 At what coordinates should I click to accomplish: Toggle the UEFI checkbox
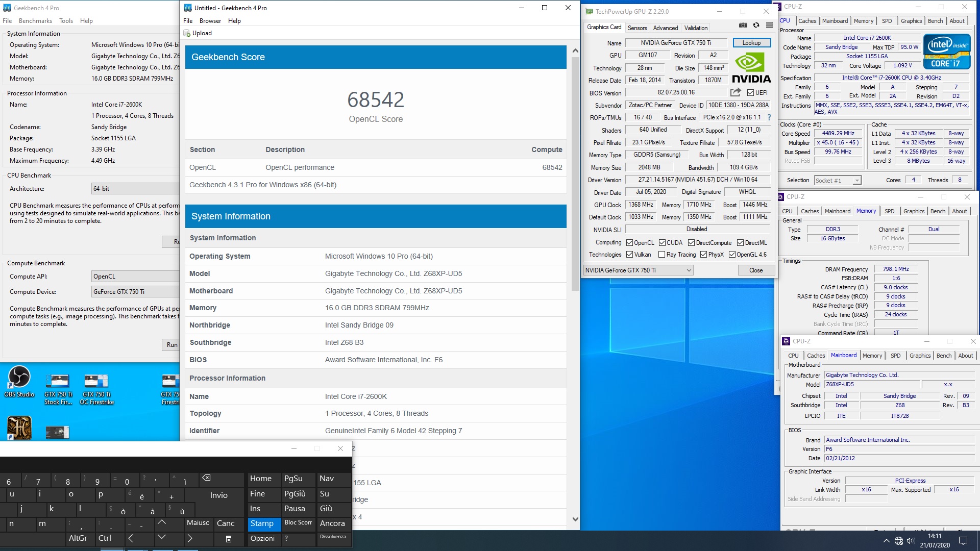[750, 93]
